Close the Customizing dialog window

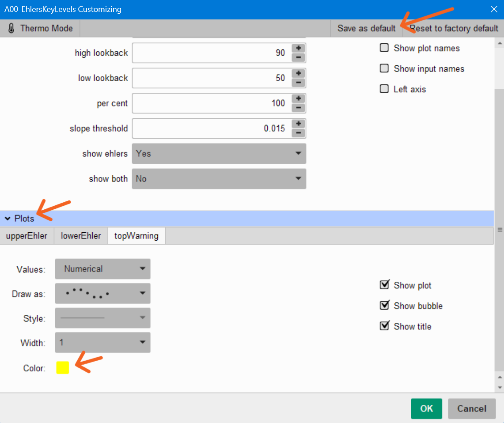coord(494,9)
